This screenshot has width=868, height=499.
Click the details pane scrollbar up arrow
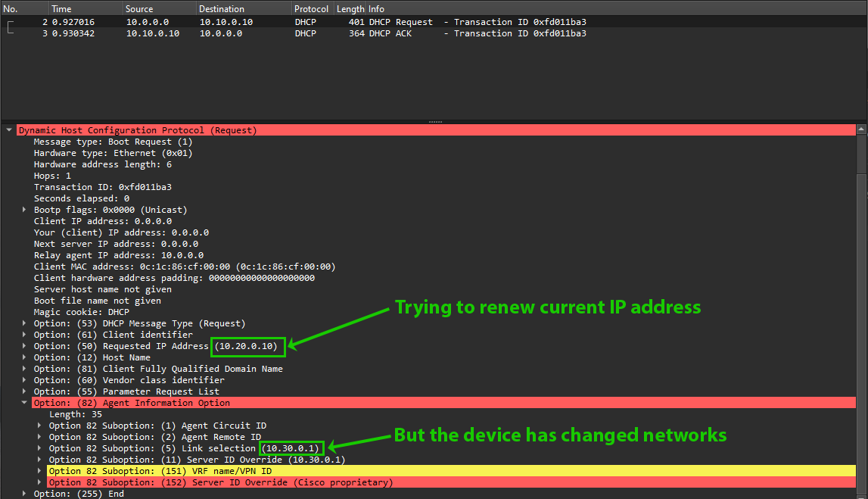861,129
